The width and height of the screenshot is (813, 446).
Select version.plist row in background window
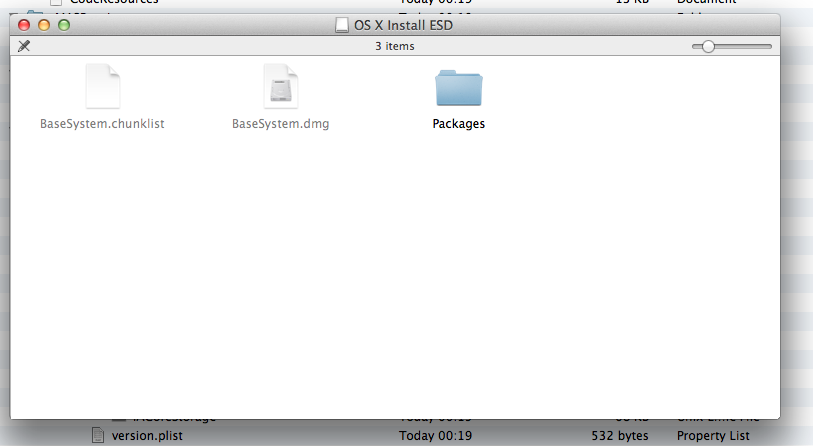[x=406, y=436]
